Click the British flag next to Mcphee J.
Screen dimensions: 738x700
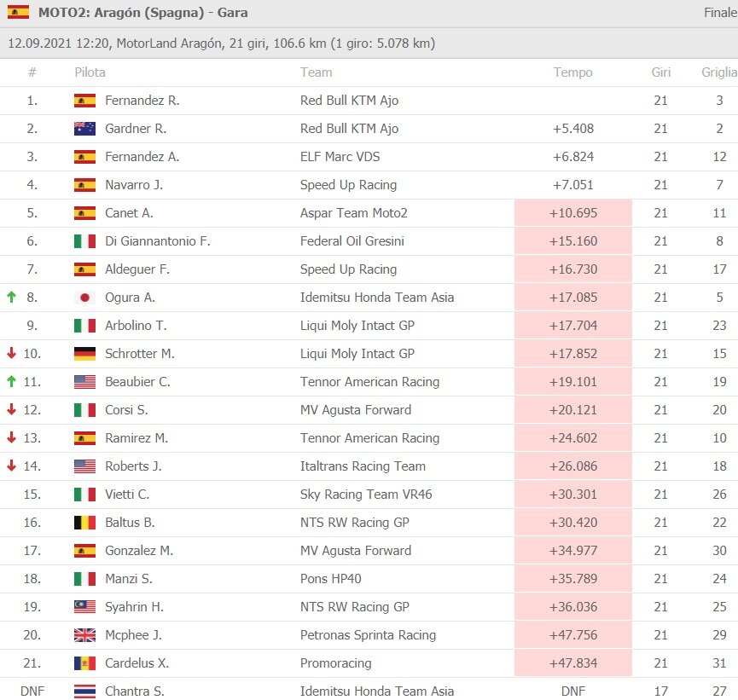tap(84, 635)
